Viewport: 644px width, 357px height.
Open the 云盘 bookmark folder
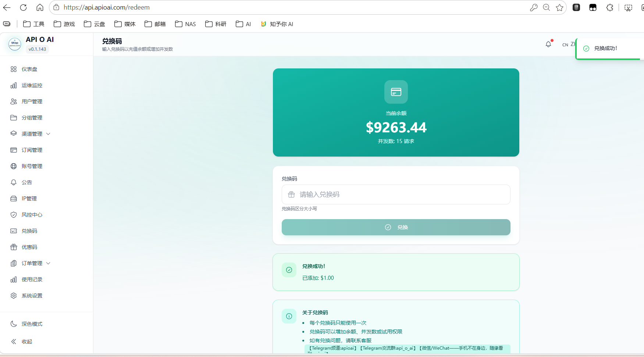tap(94, 24)
